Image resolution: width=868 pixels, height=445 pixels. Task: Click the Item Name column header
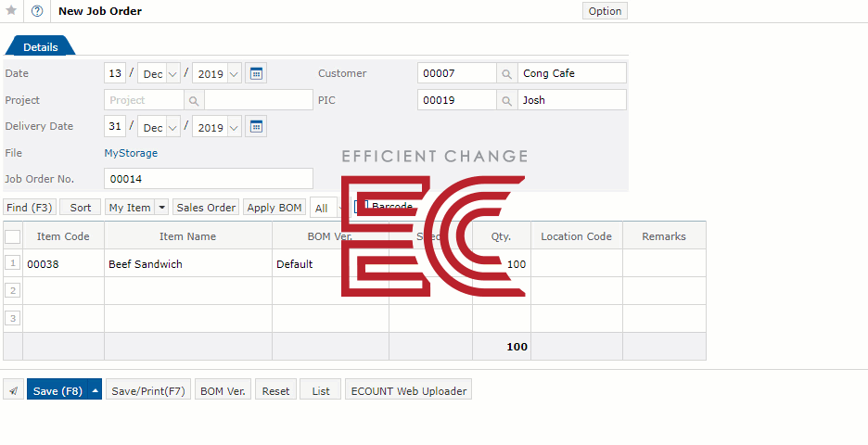(x=187, y=236)
